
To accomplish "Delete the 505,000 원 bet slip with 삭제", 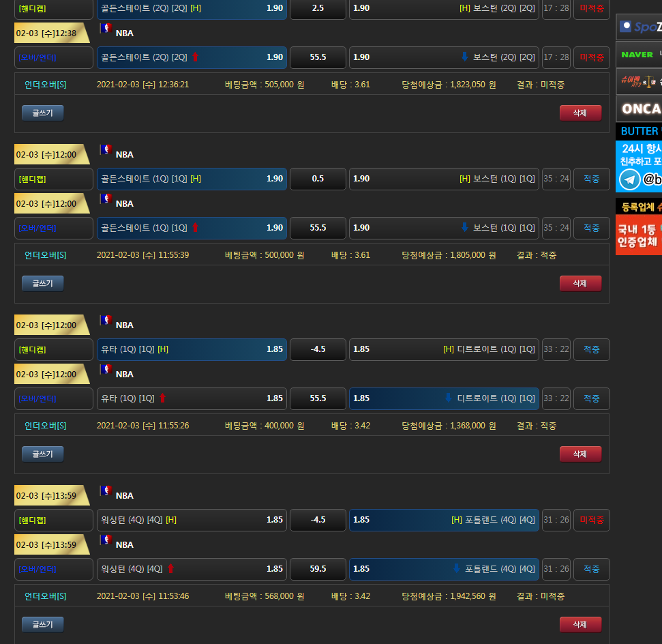I will 580,113.
